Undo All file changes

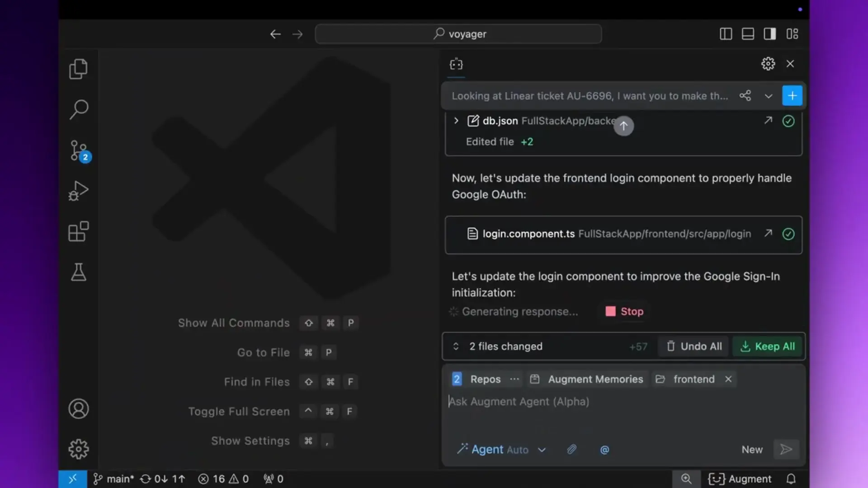[x=694, y=346]
